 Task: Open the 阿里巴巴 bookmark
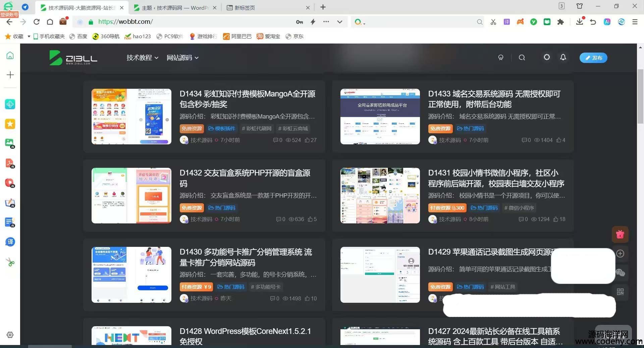point(237,36)
